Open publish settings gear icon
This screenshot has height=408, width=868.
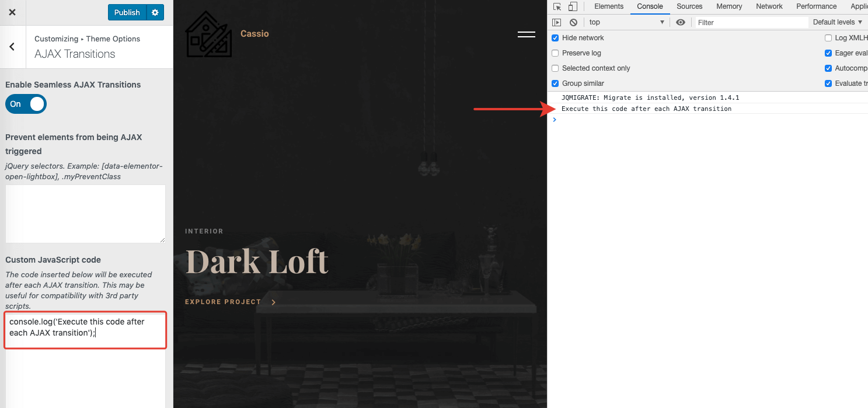click(x=155, y=12)
